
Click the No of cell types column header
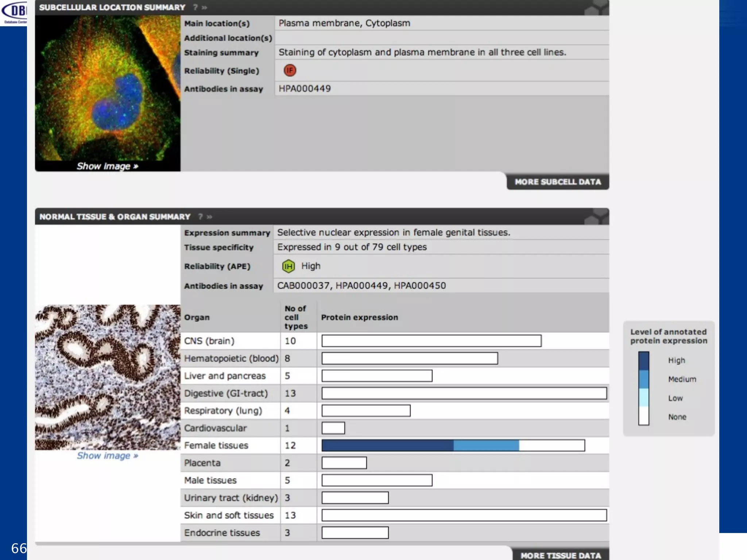[296, 317]
